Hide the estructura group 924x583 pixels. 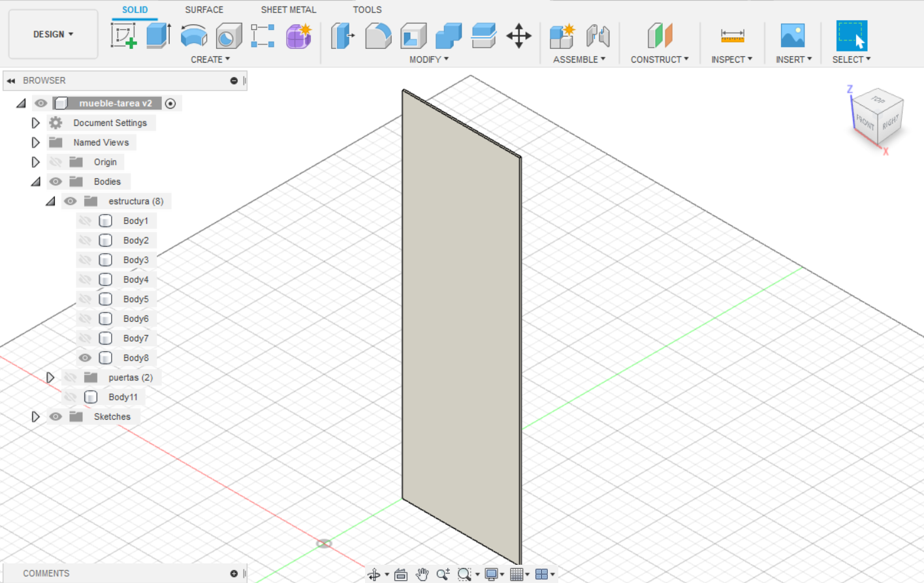(71, 201)
